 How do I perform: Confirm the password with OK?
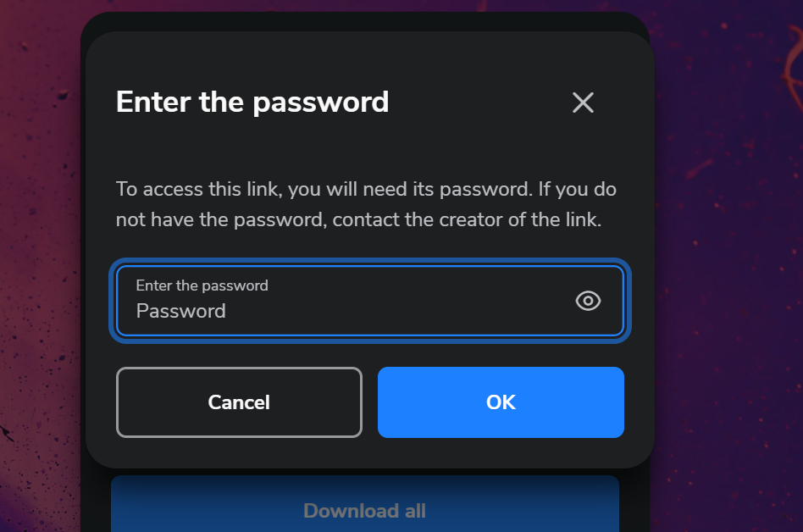coord(501,402)
